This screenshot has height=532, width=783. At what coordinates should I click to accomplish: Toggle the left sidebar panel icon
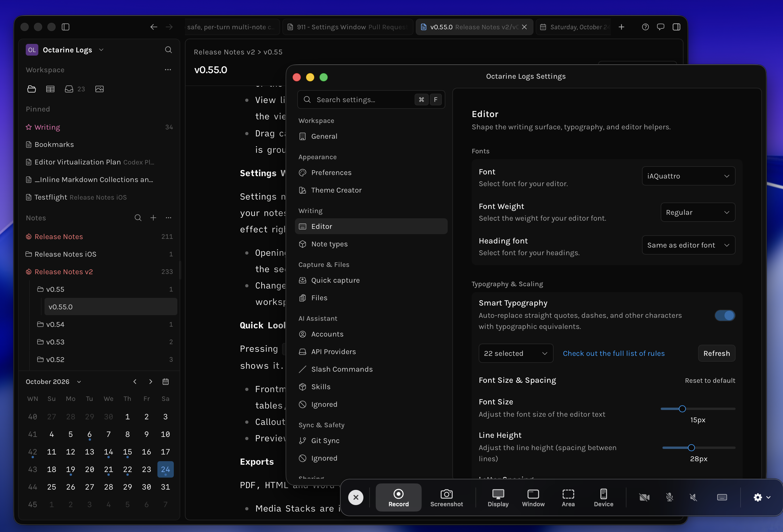point(66,27)
